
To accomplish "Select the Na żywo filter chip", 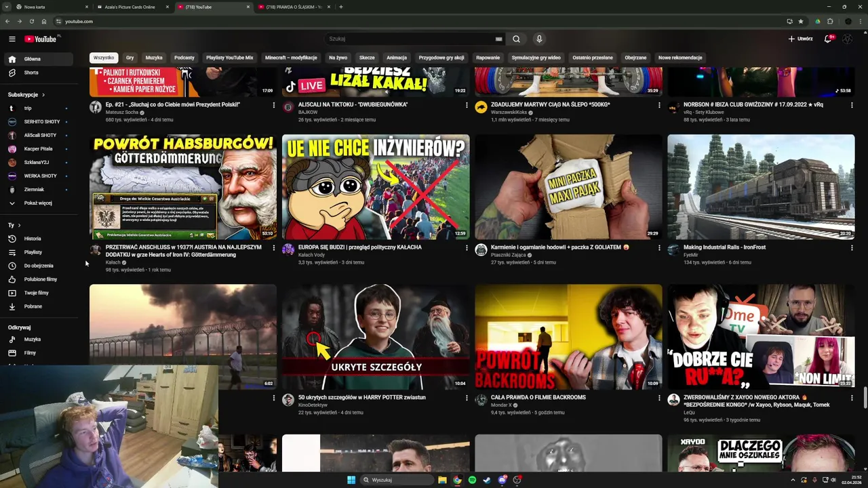I will point(338,58).
